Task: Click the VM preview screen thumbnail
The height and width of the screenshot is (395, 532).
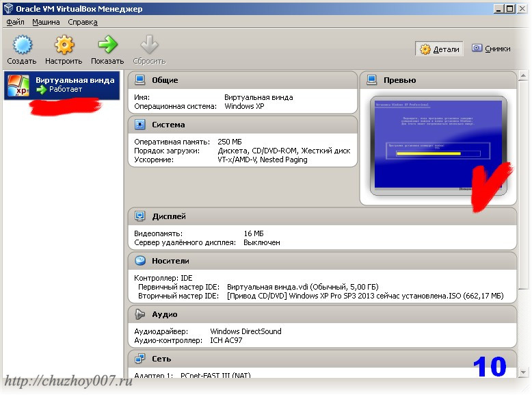Action: point(438,145)
